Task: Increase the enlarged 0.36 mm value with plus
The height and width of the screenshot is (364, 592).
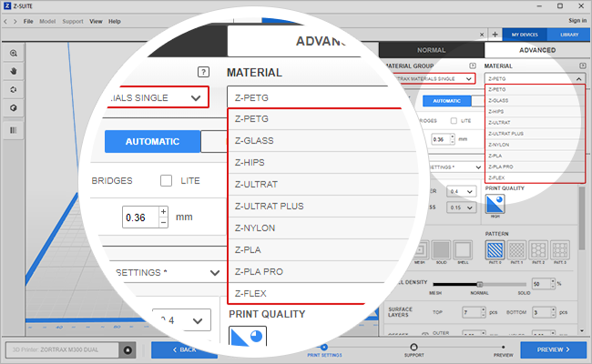Action: (x=163, y=212)
